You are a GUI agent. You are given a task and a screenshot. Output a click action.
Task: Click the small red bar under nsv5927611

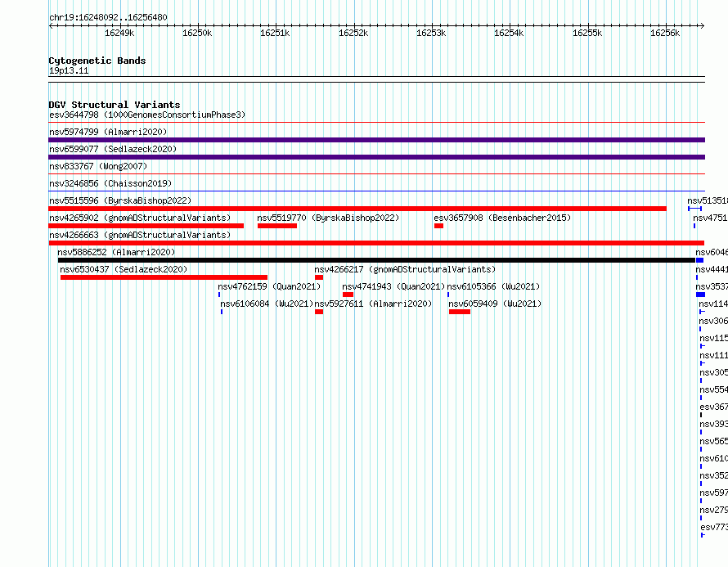pos(319,312)
